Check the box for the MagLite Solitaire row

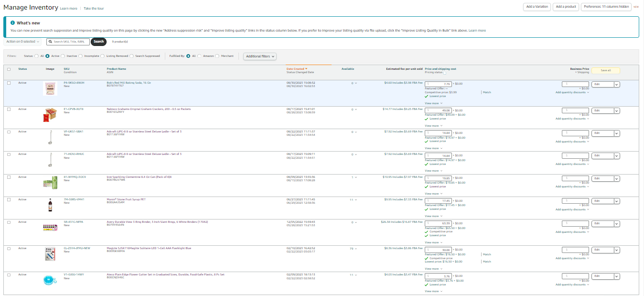coord(9,248)
